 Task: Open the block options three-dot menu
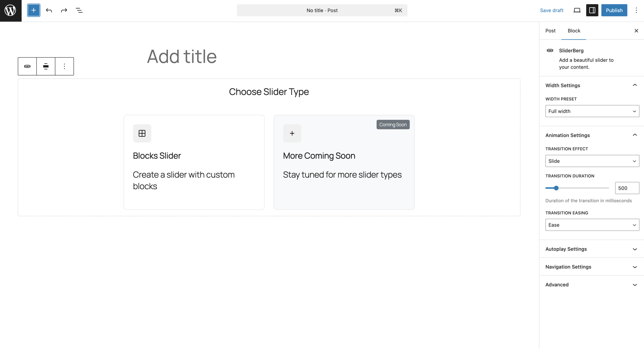pyautogui.click(x=64, y=66)
